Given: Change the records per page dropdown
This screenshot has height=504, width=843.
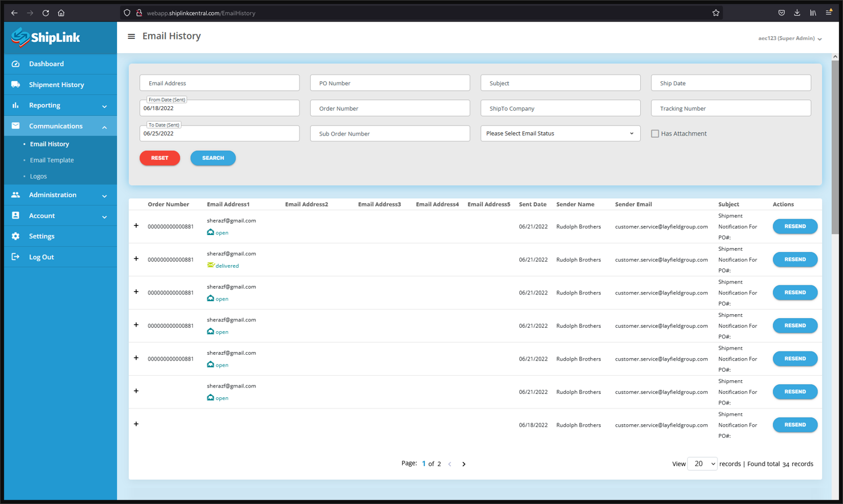Looking at the screenshot, I should (x=702, y=464).
